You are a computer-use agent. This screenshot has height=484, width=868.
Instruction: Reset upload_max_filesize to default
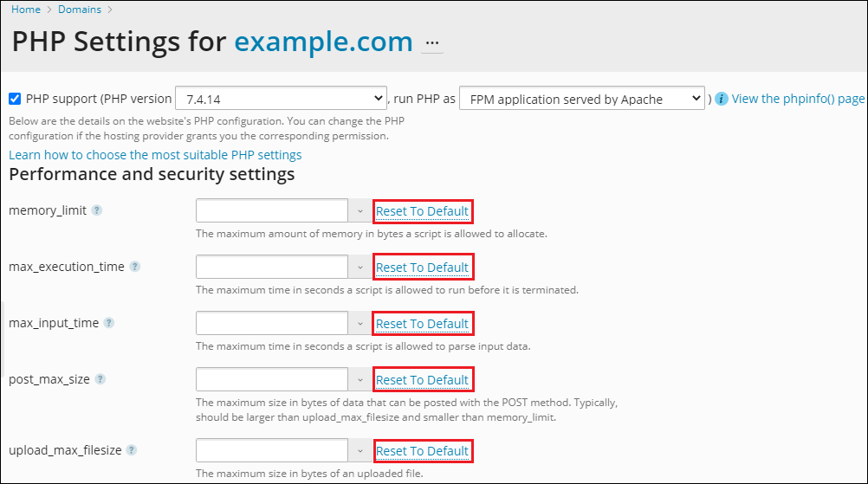(423, 451)
